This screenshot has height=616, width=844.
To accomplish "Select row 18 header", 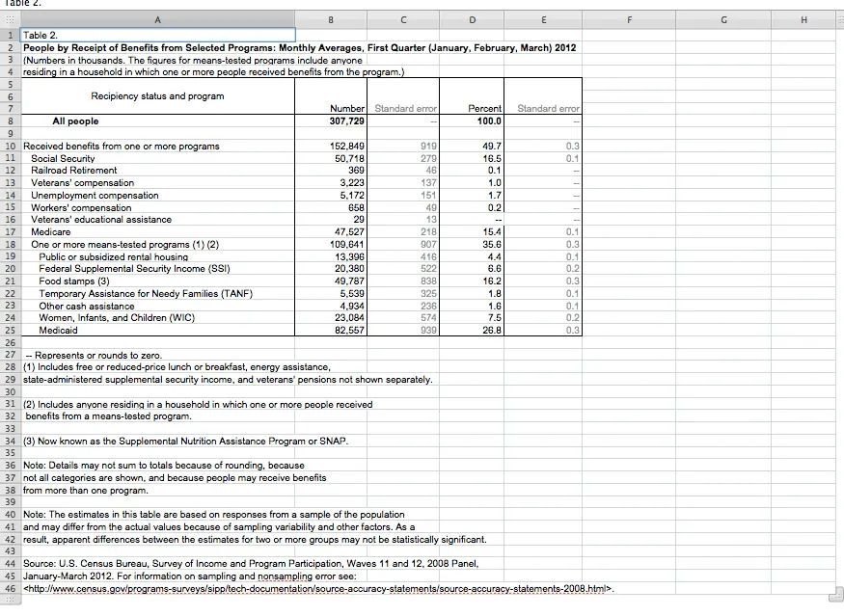I will pyautogui.click(x=10, y=245).
